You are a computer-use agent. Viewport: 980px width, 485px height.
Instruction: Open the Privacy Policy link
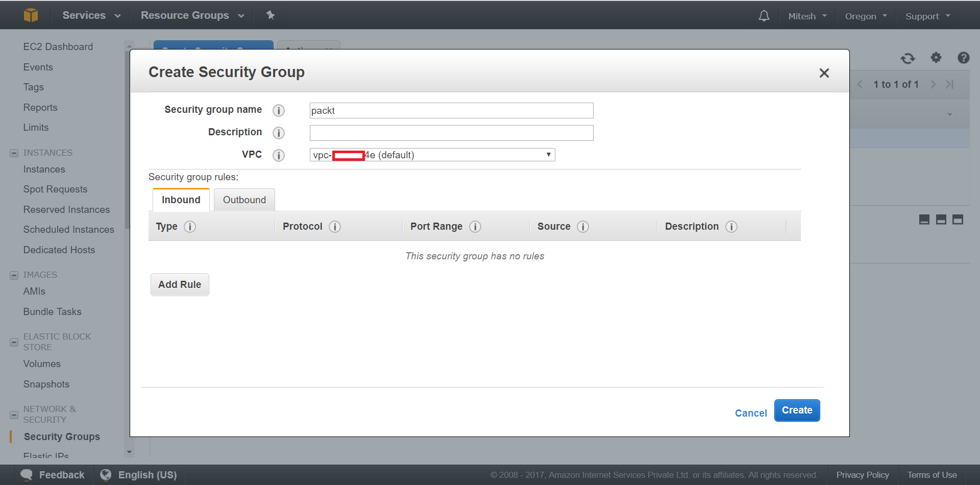[863, 475]
